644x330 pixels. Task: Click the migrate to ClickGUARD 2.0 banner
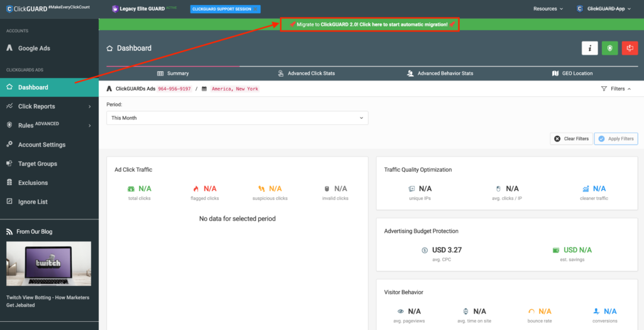pyautogui.click(x=369, y=25)
